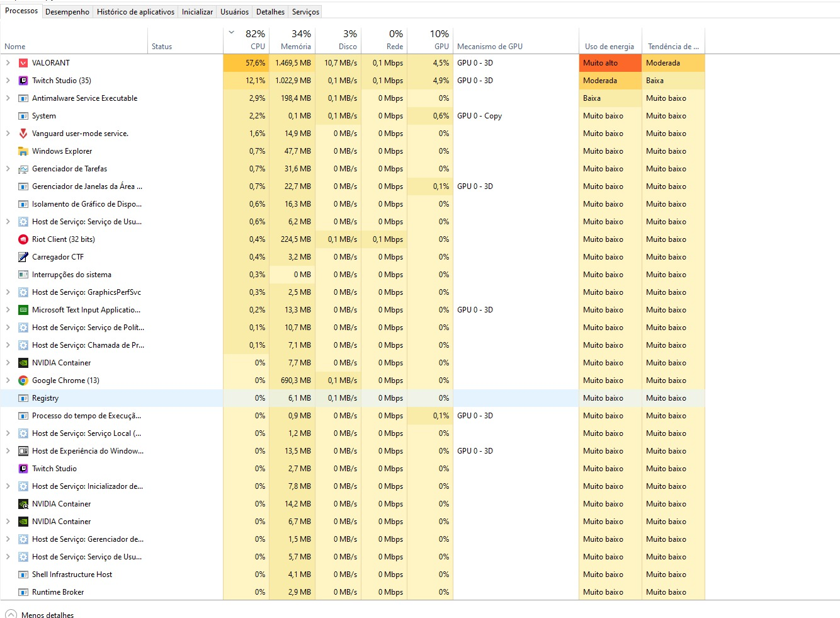Image resolution: width=840 pixels, height=618 pixels.
Task: Expand the Microsoft Text Input Application row
Action: pyautogui.click(x=8, y=310)
